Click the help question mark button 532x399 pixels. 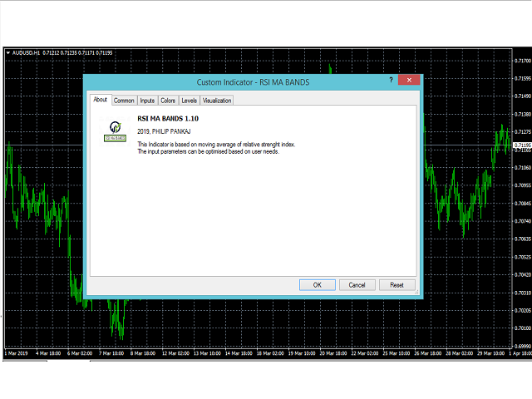[391, 81]
